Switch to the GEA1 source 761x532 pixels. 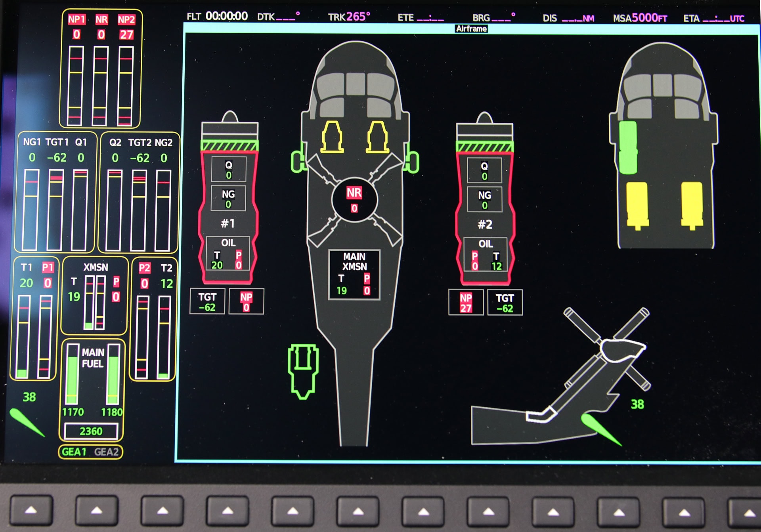pos(74,452)
